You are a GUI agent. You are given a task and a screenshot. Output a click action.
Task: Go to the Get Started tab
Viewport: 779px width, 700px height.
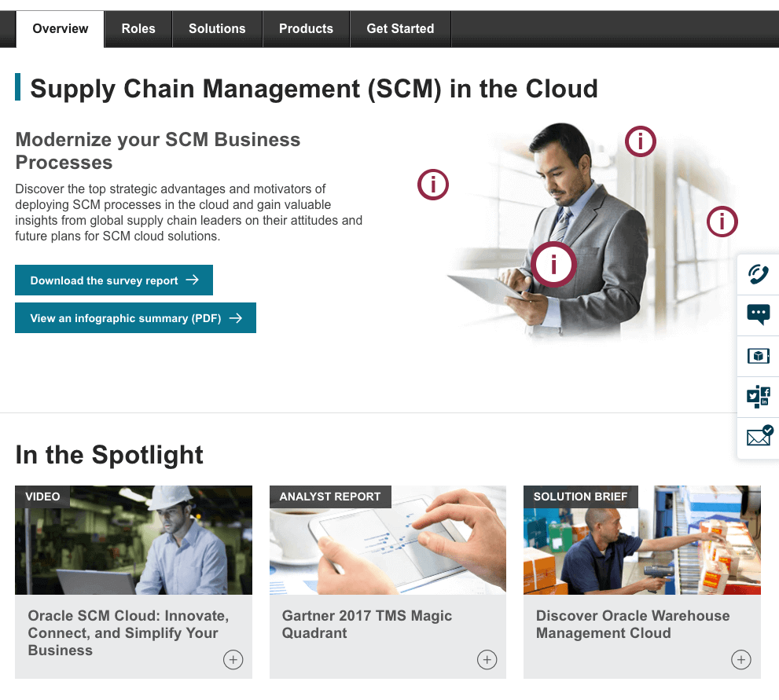coord(400,29)
